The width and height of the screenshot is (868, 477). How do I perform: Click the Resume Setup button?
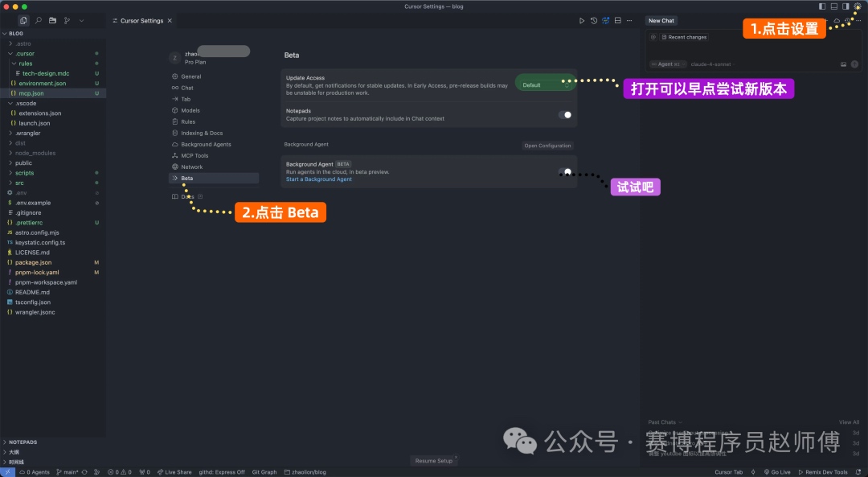pyautogui.click(x=434, y=461)
